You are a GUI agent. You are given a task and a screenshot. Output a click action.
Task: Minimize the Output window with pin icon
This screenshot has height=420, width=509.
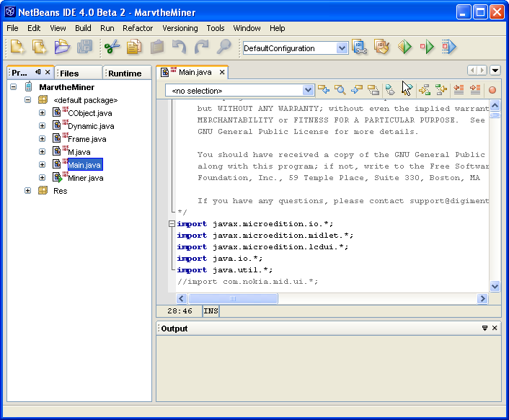(x=484, y=328)
